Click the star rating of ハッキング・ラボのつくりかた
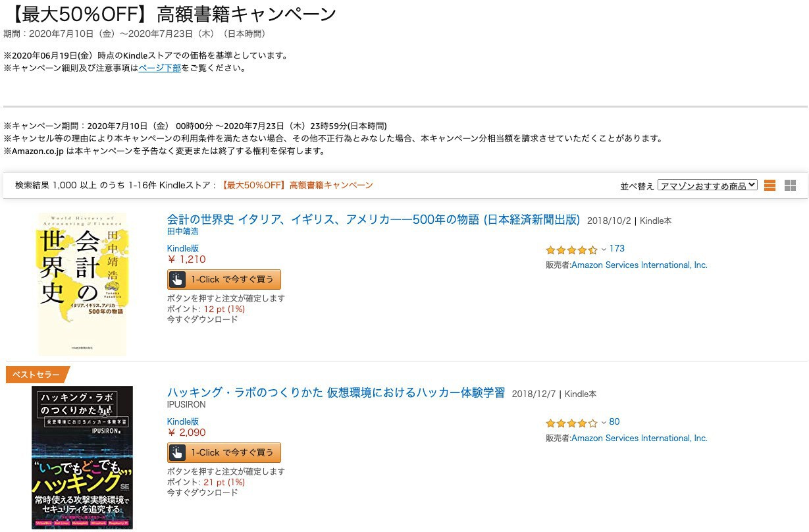809x532 pixels. [571, 423]
